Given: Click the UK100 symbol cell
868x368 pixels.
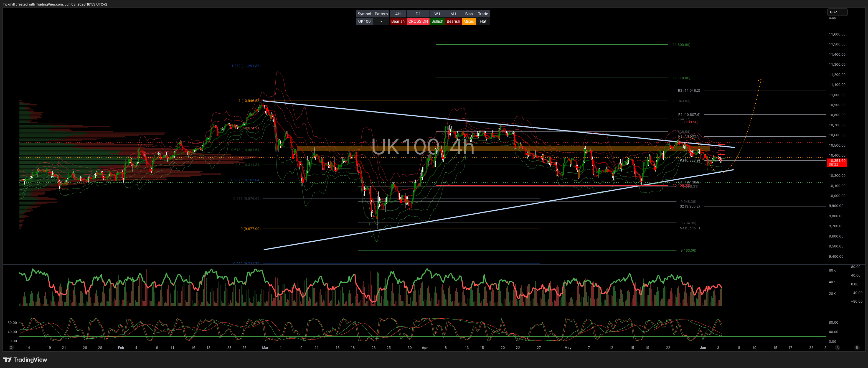Looking at the screenshot, I should coord(364,21).
